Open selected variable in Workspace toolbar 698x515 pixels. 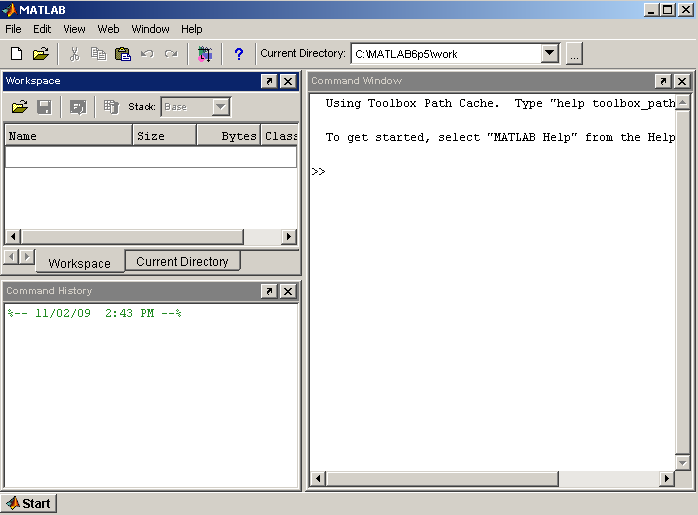tap(78, 107)
